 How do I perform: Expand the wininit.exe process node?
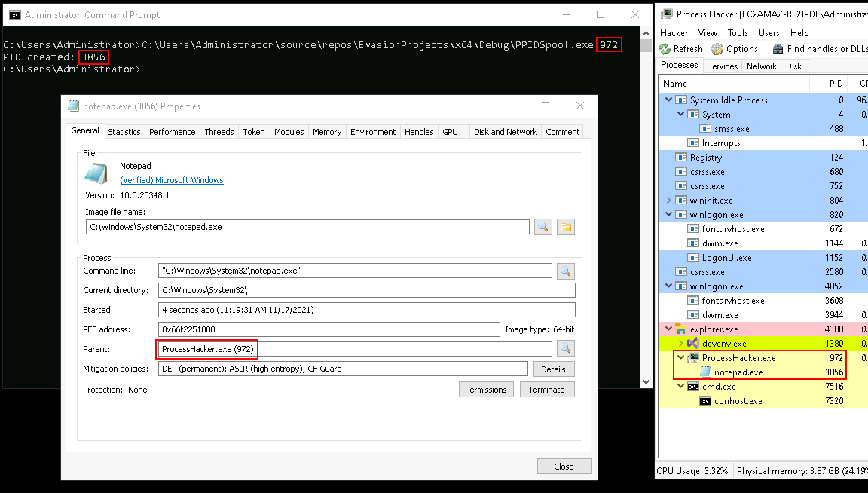668,201
